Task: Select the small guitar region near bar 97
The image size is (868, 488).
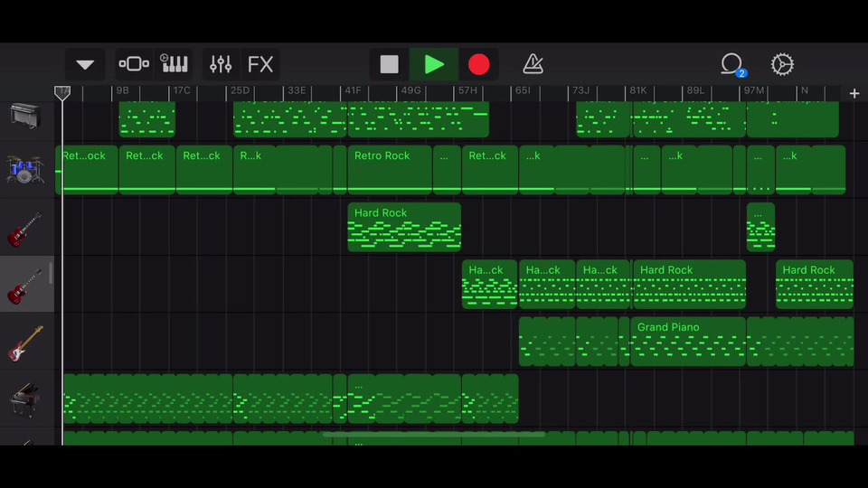Action: pyautogui.click(x=760, y=227)
